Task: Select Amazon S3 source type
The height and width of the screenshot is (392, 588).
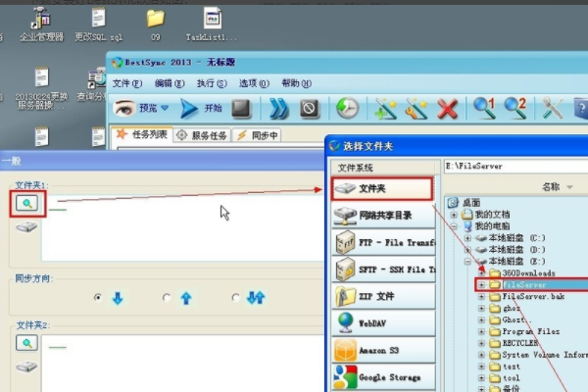Action: coord(383,351)
